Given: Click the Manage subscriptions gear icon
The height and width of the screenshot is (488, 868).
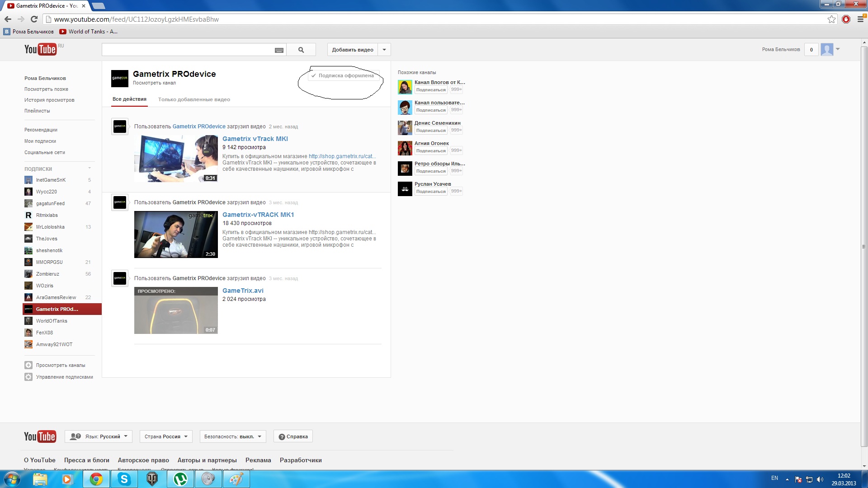Looking at the screenshot, I should click(x=28, y=377).
